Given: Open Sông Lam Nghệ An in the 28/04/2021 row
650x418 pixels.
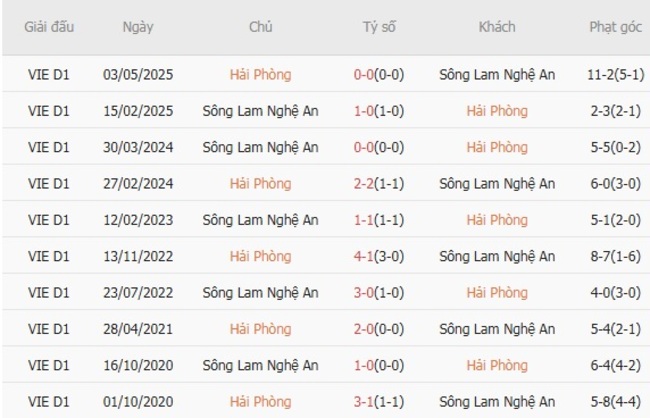Looking at the screenshot, I should (x=497, y=330).
